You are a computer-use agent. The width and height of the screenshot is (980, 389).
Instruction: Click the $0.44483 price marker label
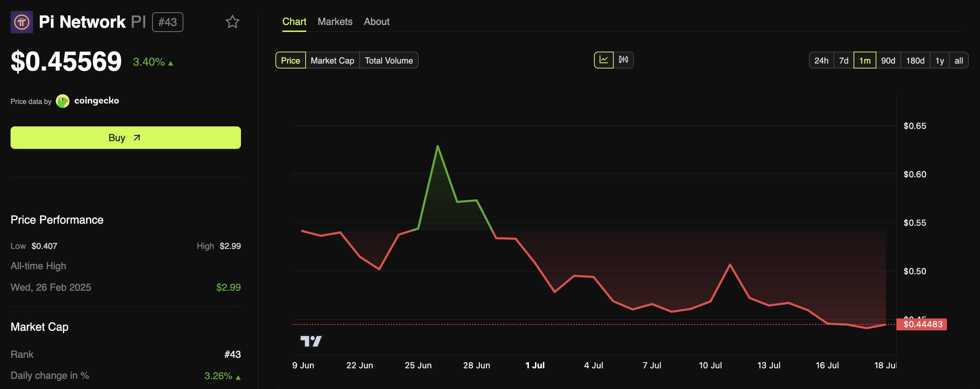922,324
